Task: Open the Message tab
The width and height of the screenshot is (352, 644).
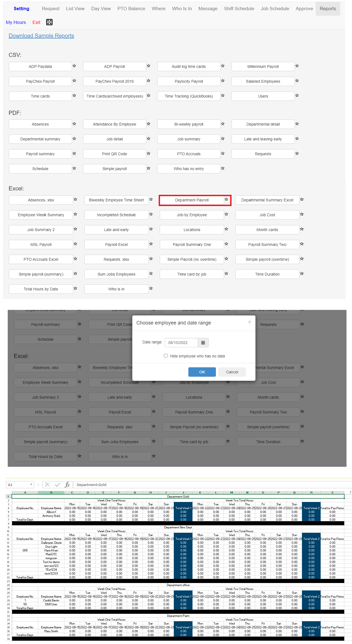Action: (208, 9)
